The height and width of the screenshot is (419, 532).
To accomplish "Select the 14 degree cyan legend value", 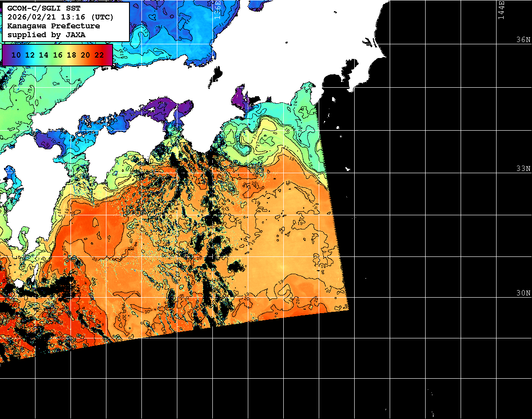I will [43, 55].
